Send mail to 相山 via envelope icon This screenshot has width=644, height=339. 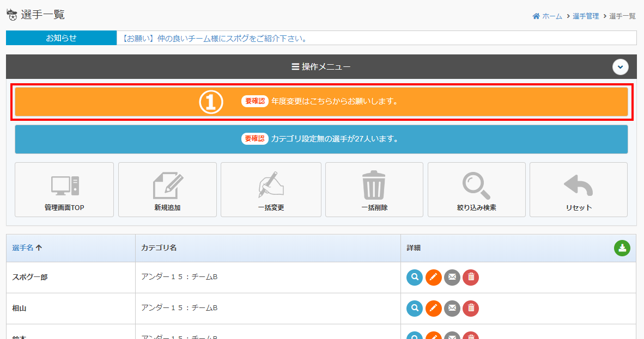pos(452,309)
